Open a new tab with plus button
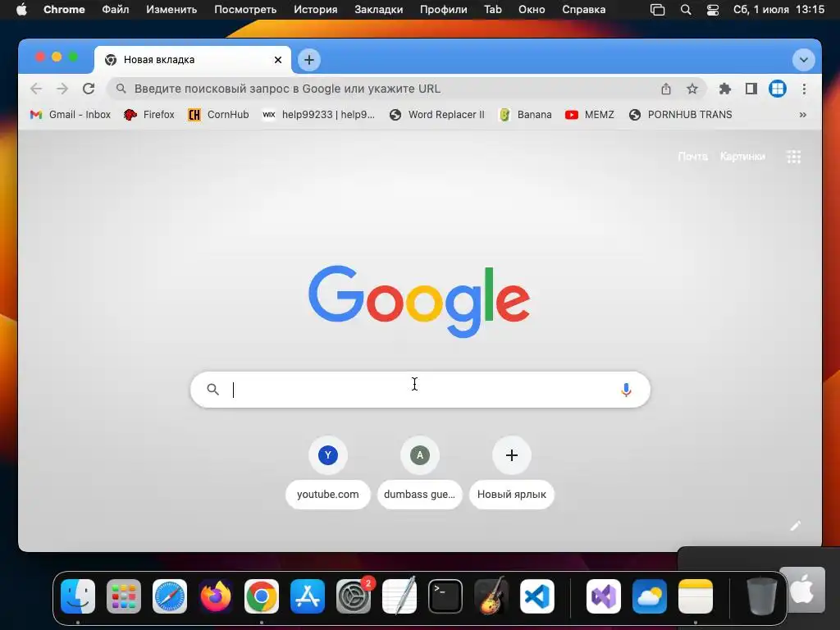 point(309,59)
